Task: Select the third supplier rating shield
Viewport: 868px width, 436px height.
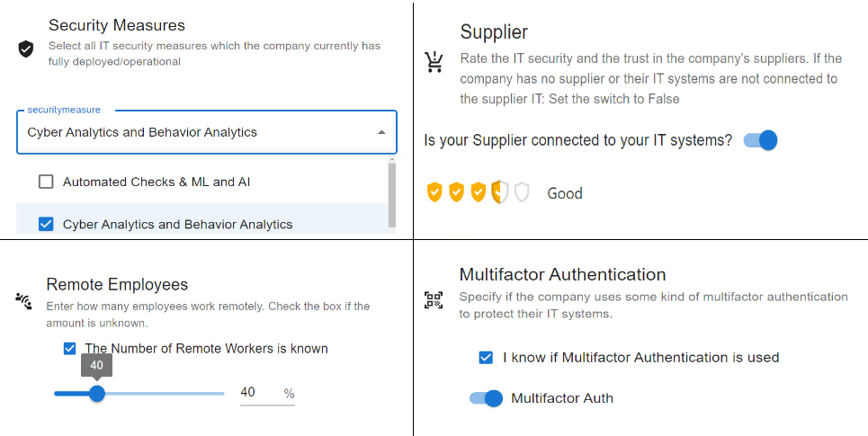Action: tap(478, 192)
